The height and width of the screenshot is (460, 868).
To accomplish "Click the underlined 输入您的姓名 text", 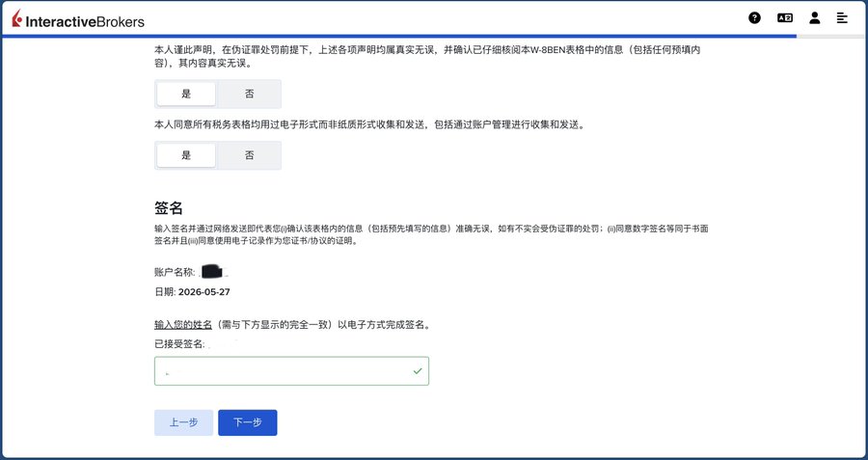I will (183, 325).
